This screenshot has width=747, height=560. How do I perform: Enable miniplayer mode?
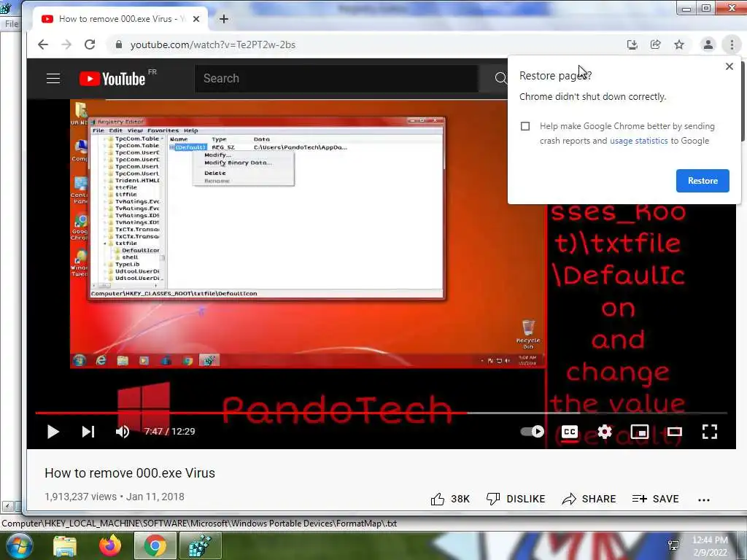click(x=639, y=432)
